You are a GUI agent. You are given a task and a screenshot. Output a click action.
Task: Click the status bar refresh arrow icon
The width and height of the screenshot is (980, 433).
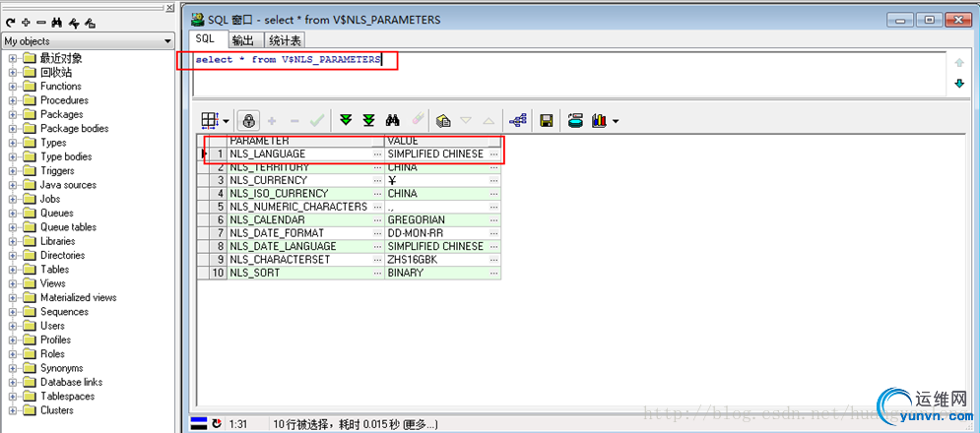pos(217,423)
